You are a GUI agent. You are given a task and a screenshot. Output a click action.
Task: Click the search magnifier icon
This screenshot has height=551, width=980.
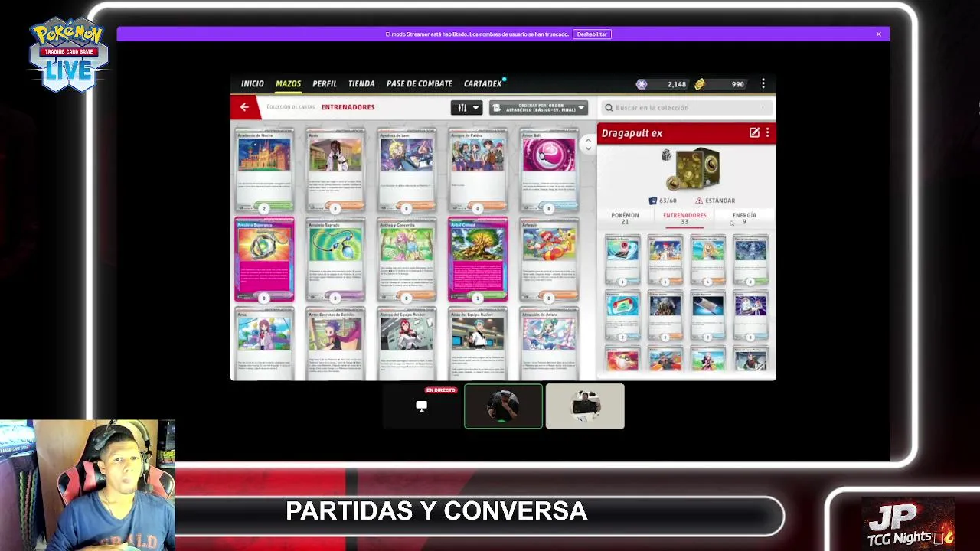coord(609,108)
